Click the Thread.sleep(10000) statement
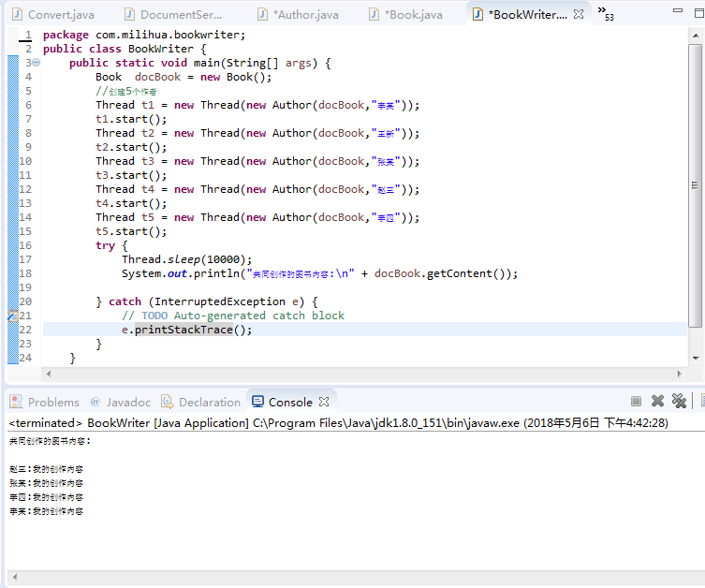The image size is (705, 588). 187,259
